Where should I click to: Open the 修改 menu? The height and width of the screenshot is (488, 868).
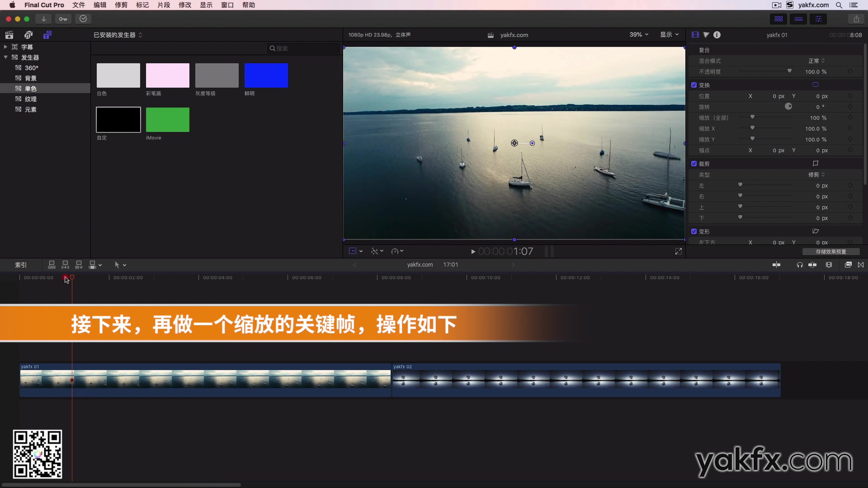click(x=185, y=5)
